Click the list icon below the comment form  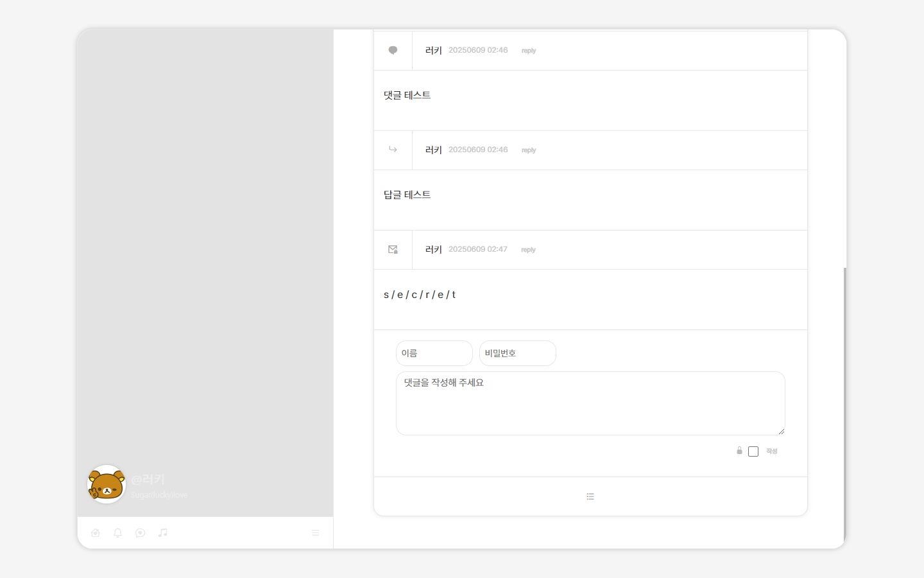coord(590,496)
